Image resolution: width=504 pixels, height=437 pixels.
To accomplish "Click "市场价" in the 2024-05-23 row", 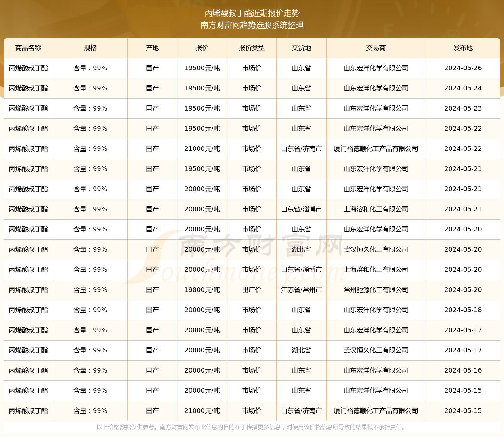I will click(252, 108).
